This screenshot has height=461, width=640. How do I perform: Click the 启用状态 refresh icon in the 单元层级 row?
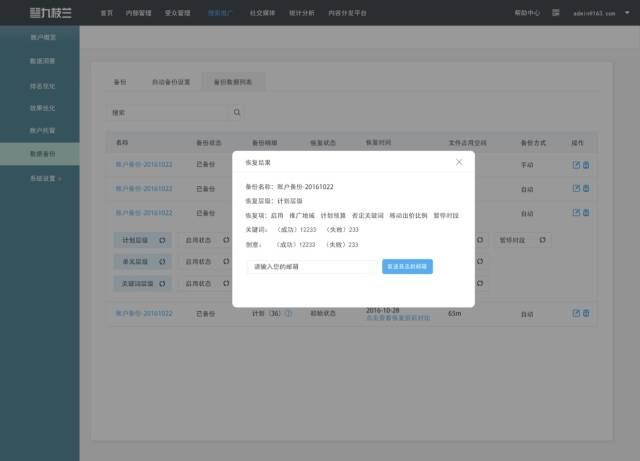226,261
